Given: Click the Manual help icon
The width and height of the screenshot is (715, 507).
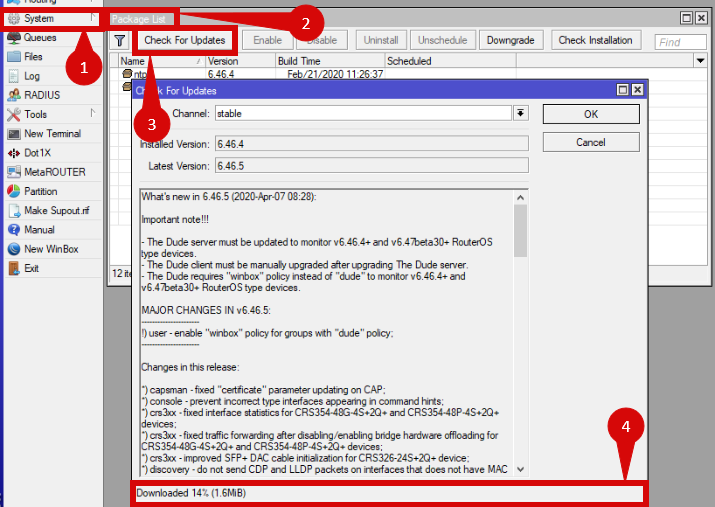Looking at the screenshot, I should tap(14, 230).
